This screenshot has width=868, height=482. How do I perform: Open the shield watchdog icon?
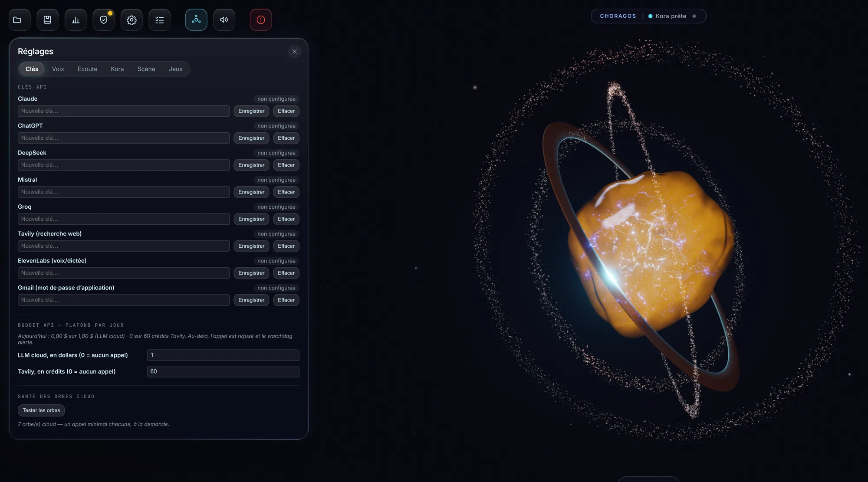point(104,20)
